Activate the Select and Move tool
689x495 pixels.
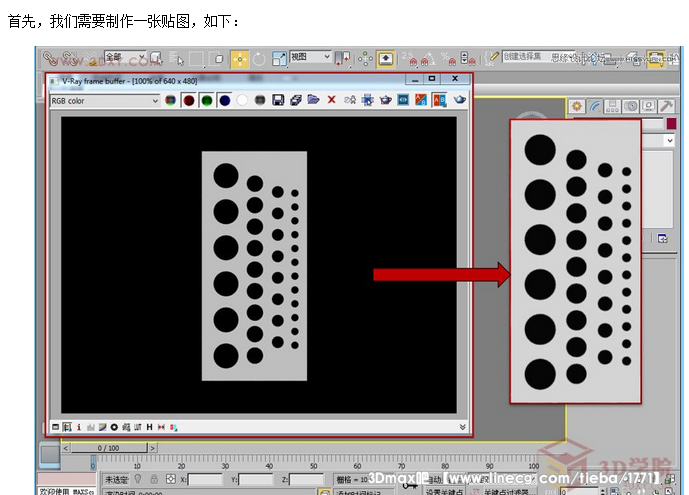pos(239,59)
